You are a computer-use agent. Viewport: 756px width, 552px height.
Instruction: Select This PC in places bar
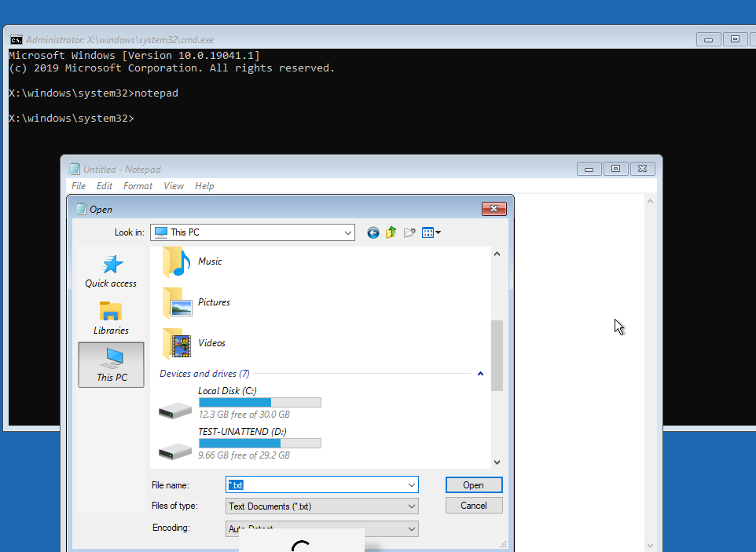112,364
